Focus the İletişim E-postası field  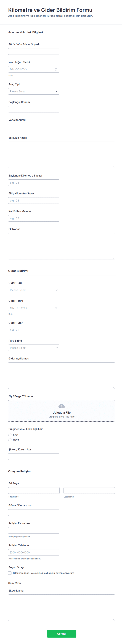point(34,530)
